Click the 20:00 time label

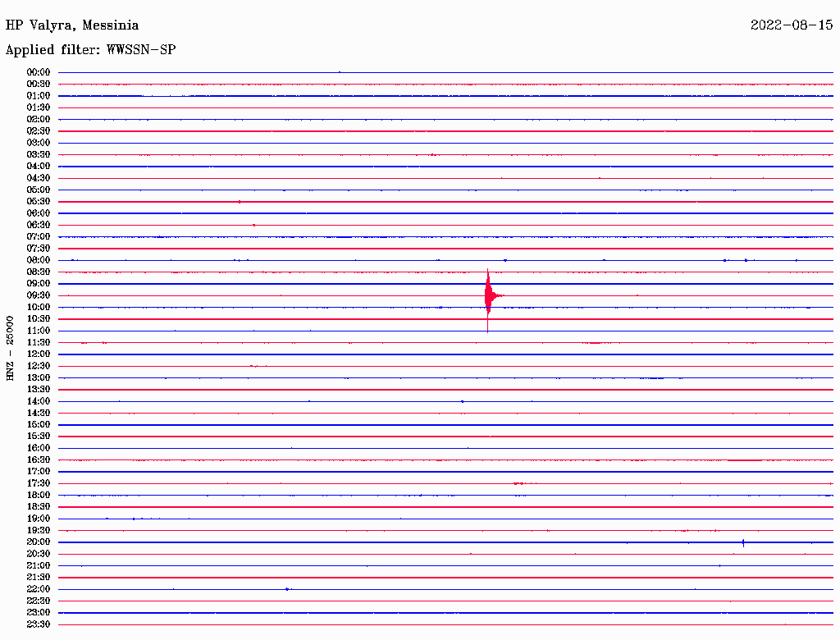pyautogui.click(x=38, y=542)
